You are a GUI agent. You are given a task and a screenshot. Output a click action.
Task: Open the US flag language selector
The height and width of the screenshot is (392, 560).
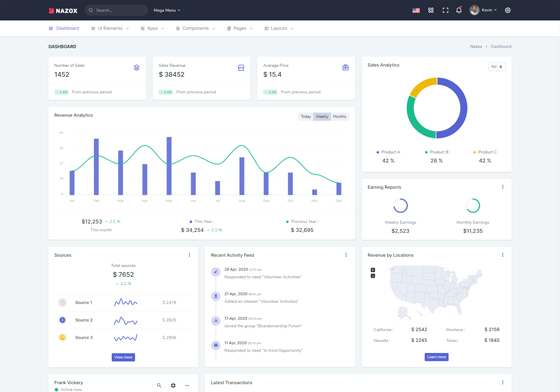[416, 10]
